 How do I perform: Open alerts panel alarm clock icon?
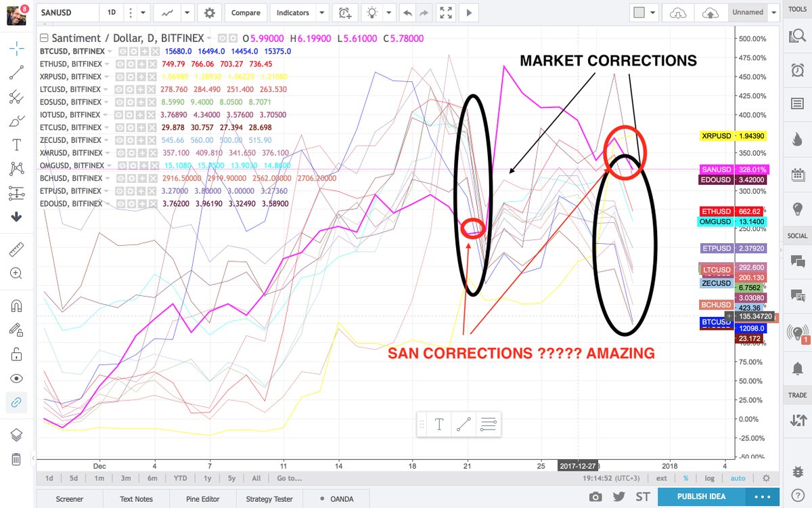coord(796,70)
